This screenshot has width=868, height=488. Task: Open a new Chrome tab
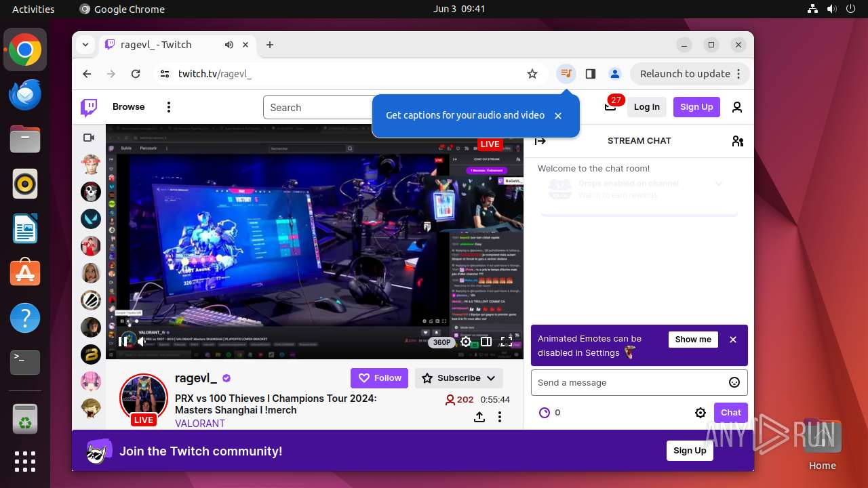coord(270,45)
